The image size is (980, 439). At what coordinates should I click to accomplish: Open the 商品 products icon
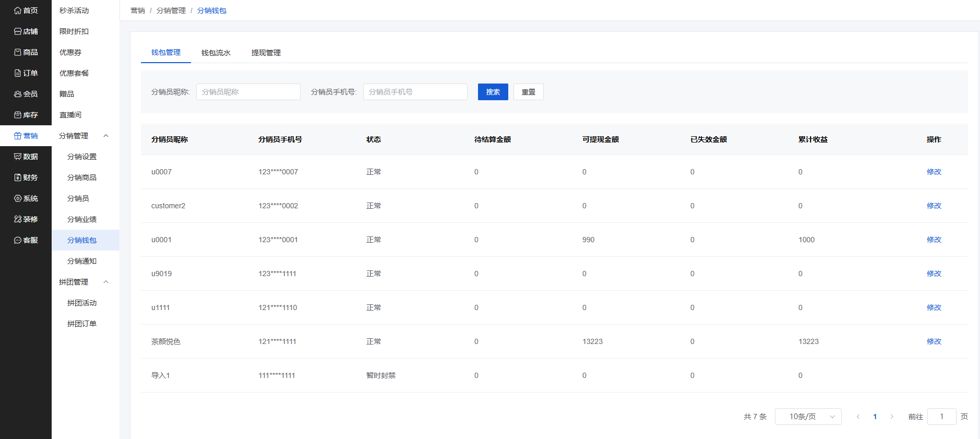(x=18, y=52)
